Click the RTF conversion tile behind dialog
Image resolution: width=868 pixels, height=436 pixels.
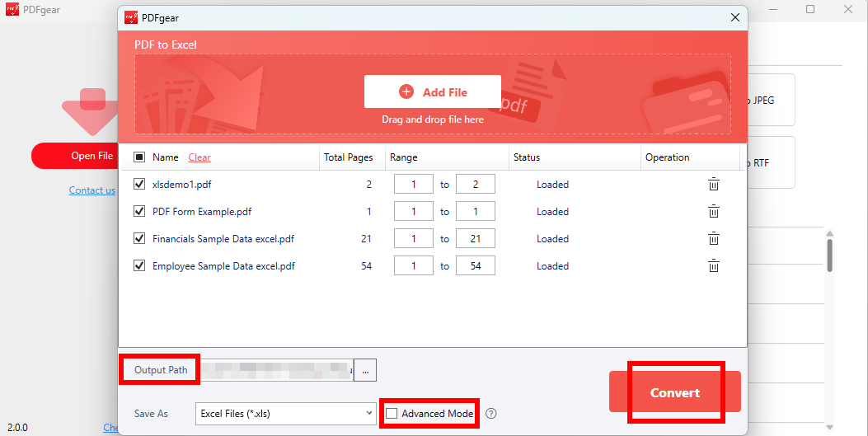(771, 162)
